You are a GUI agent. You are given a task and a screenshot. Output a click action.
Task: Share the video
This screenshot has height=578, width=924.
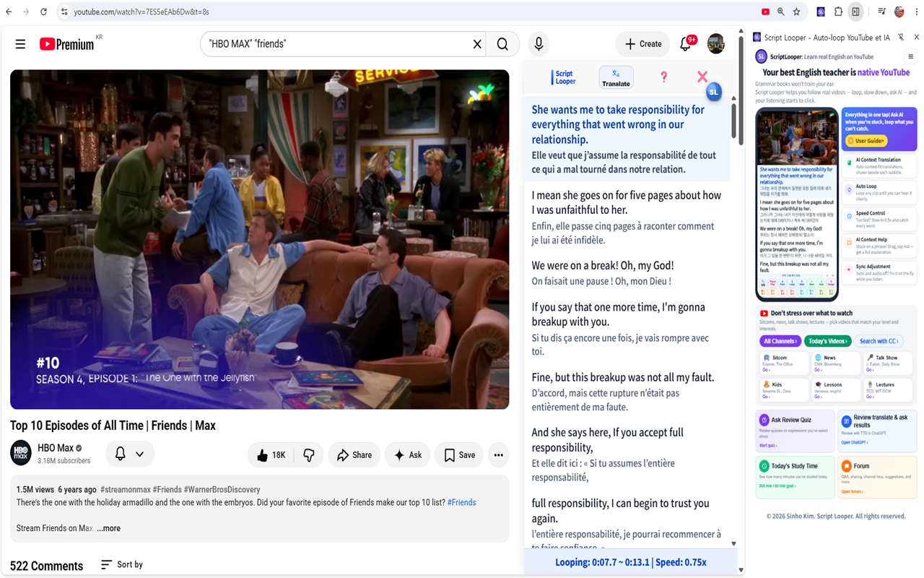354,455
